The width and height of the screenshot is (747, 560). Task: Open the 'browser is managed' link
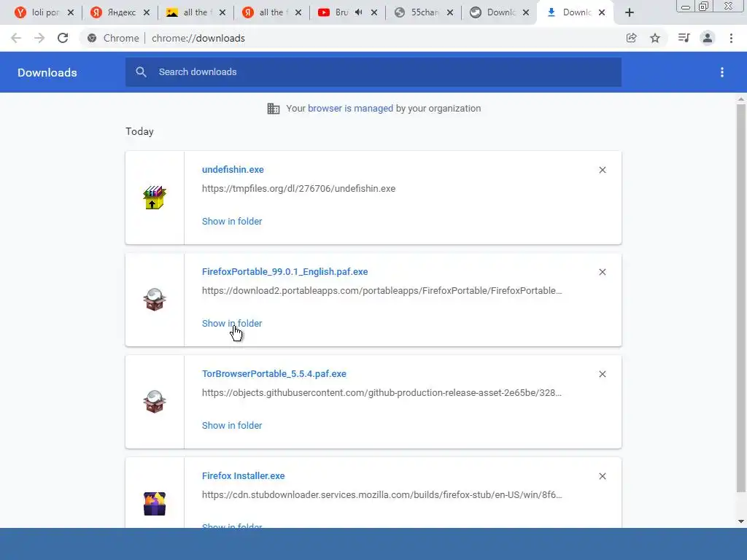(x=351, y=109)
